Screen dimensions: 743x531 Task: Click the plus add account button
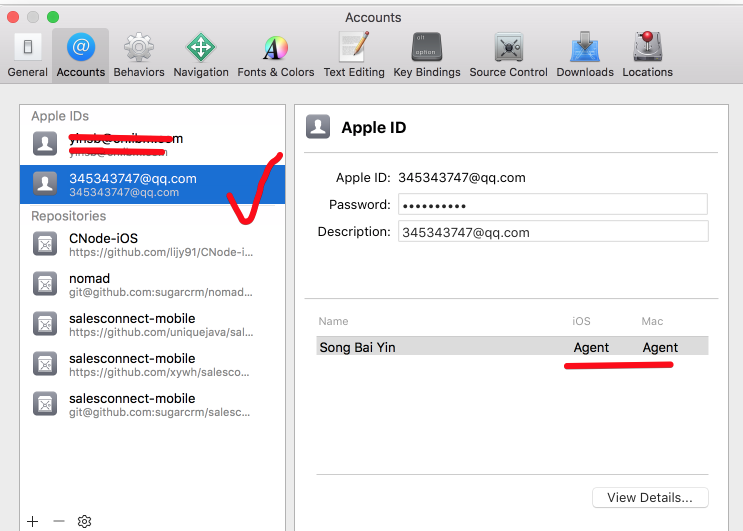click(32, 521)
